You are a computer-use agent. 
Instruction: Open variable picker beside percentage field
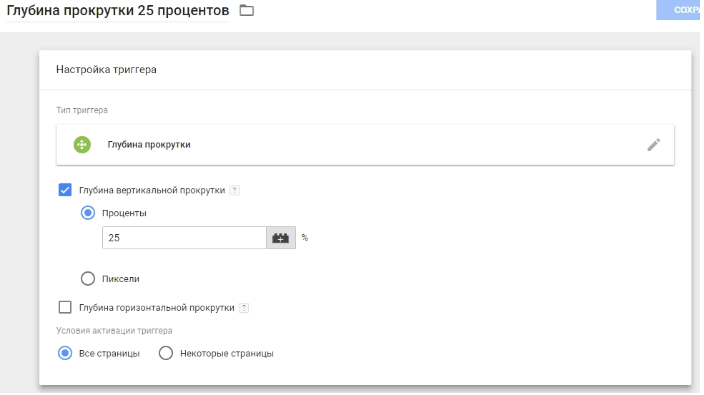pos(281,237)
